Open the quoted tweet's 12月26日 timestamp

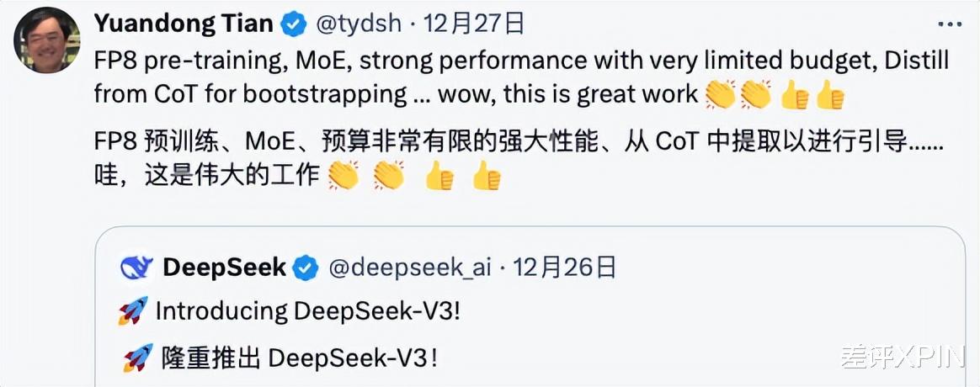coord(565,268)
